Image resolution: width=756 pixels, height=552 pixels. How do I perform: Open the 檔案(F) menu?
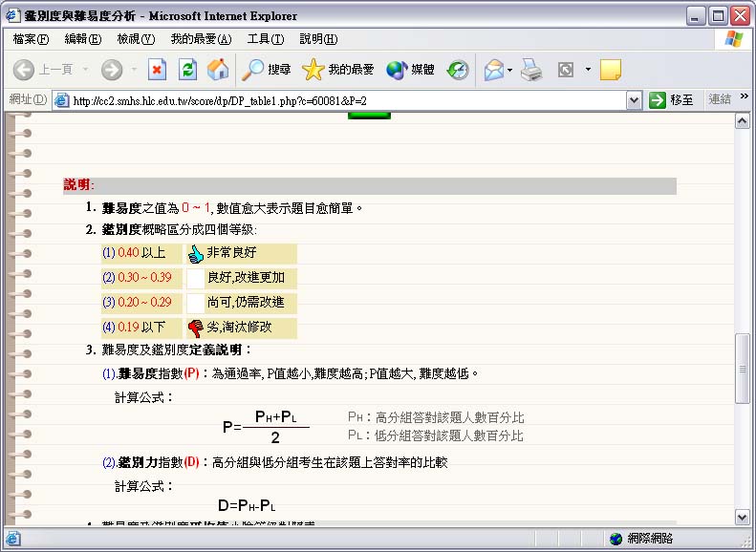point(31,39)
